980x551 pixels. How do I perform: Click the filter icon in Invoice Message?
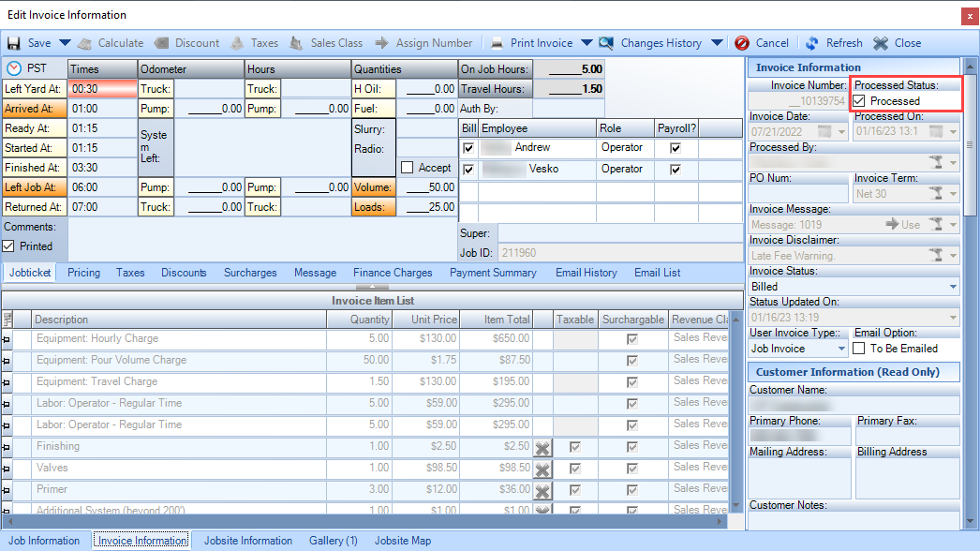tap(936, 224)
